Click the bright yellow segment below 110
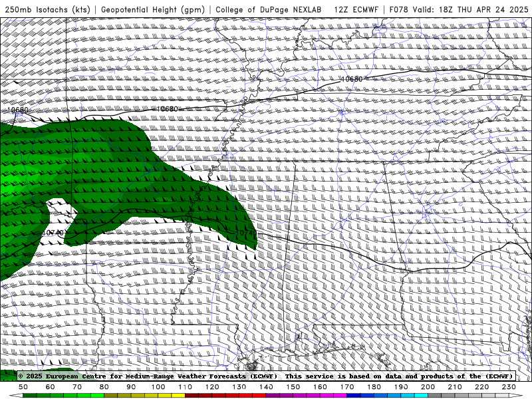 (x=178, y=396)
